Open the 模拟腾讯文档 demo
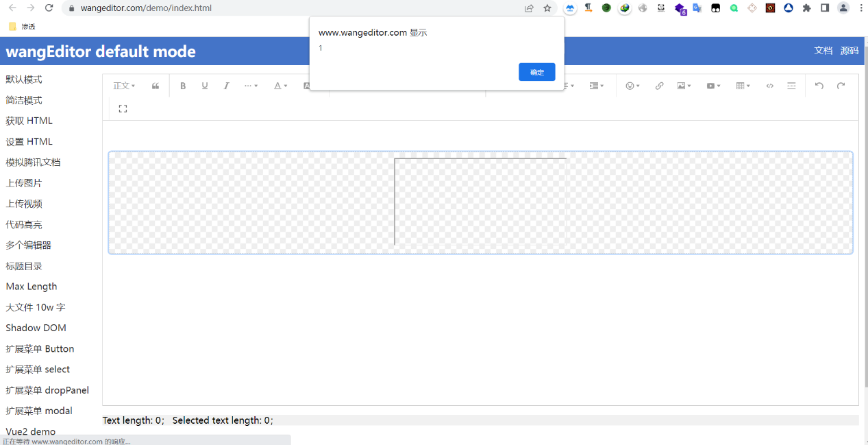The height and width of the screenshot is (445, 868). pyautogui.click(x=33, y=163)
